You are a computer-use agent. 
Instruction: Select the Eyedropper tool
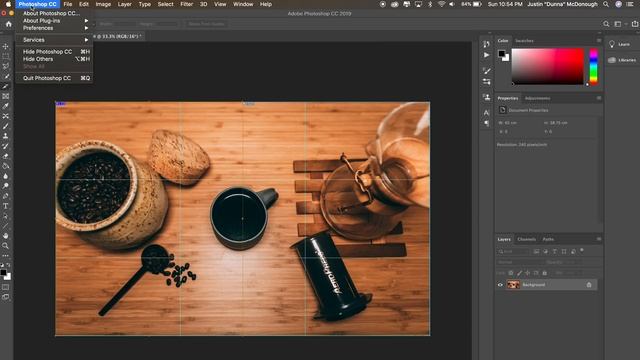(x=6, y=106)
